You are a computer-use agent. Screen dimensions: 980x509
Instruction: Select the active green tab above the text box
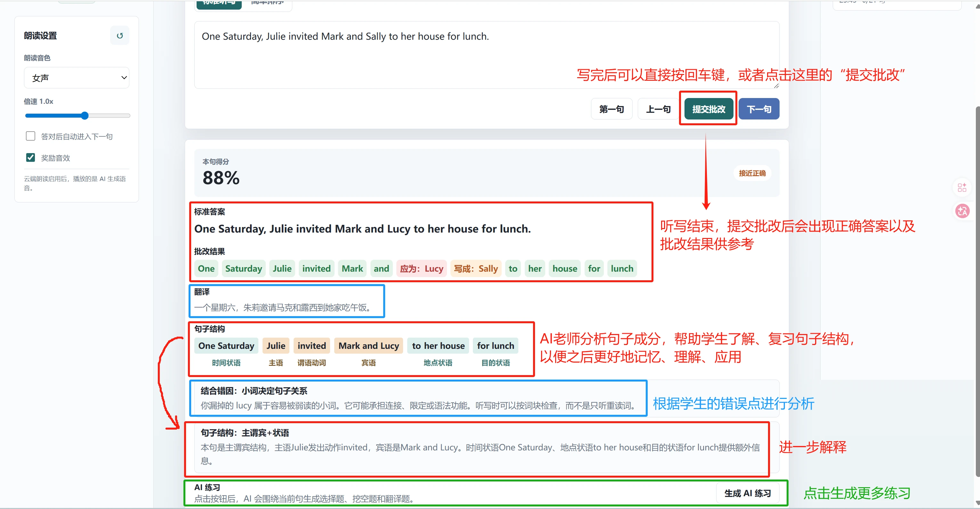pos(219,3)
